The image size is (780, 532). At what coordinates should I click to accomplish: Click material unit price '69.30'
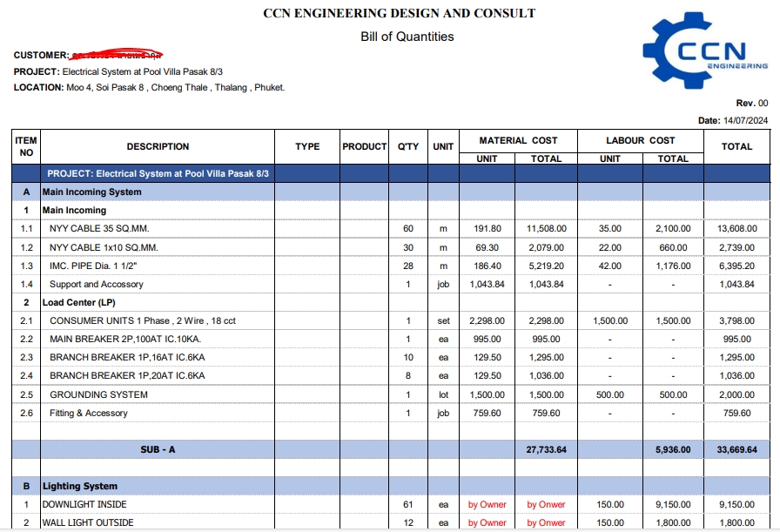[x=487, y=248]
